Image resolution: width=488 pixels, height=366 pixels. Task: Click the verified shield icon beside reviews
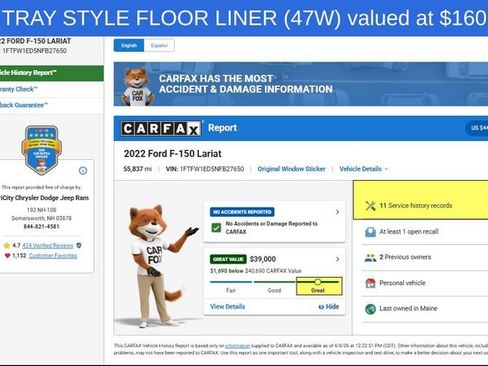coord(79,246)
